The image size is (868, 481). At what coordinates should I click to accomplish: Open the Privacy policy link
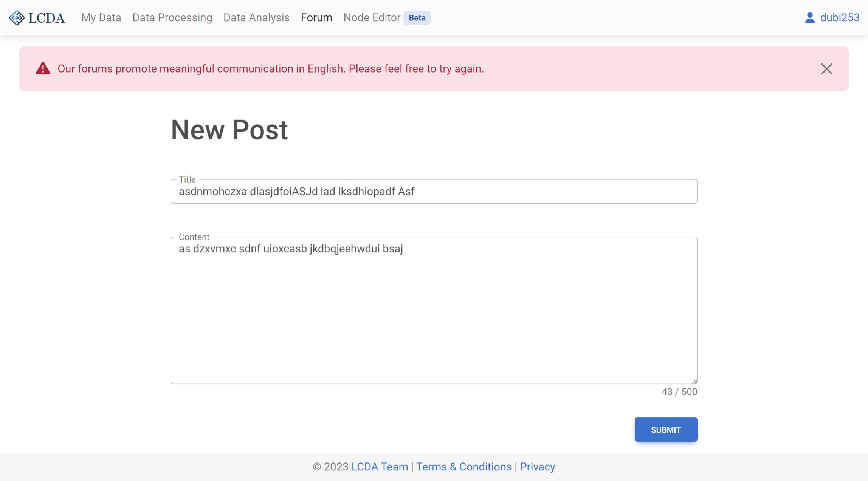point(537,467)
